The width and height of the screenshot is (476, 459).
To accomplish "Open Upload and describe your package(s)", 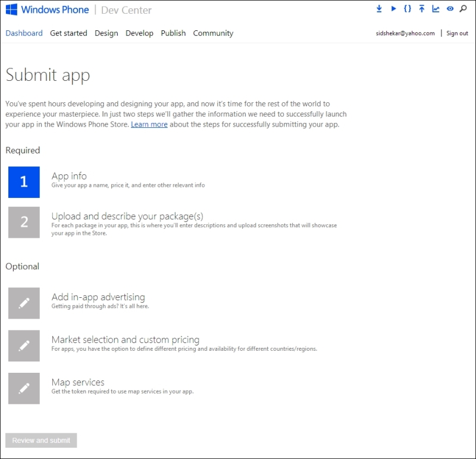I will 127,216.
